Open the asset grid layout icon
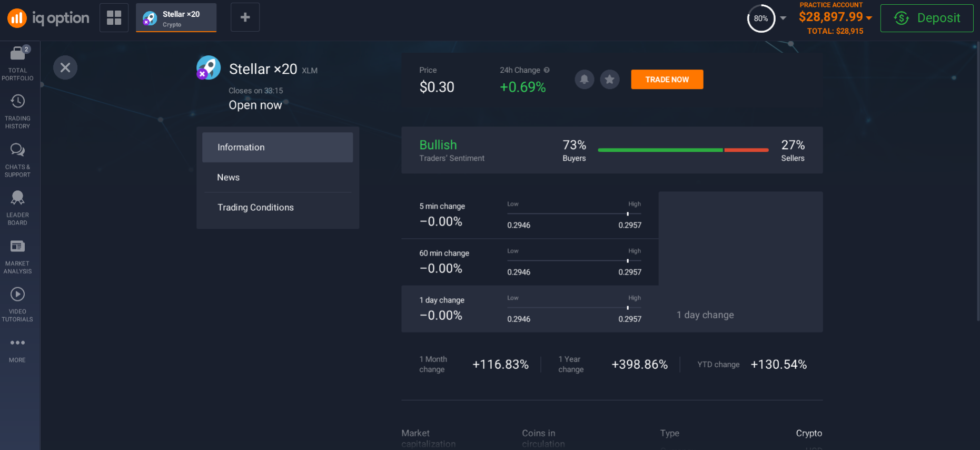The width and height of the screenshot is (980, 450). pos(114,17)
